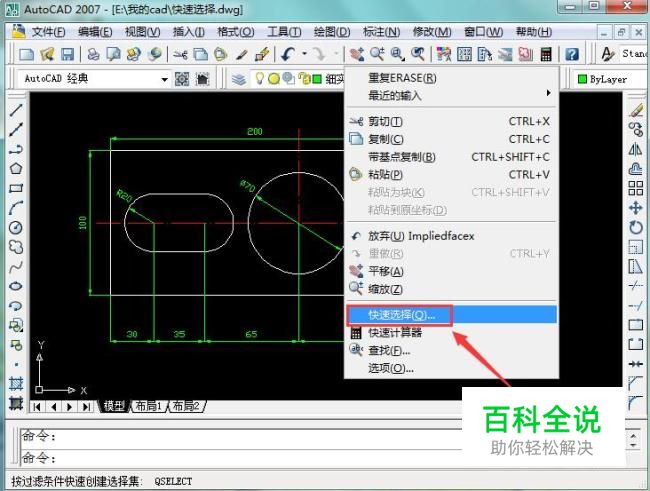This screenshot has width=650, height=491.
Task: Choose 选项(O)... in context menu
Action: tap(452, 368)
